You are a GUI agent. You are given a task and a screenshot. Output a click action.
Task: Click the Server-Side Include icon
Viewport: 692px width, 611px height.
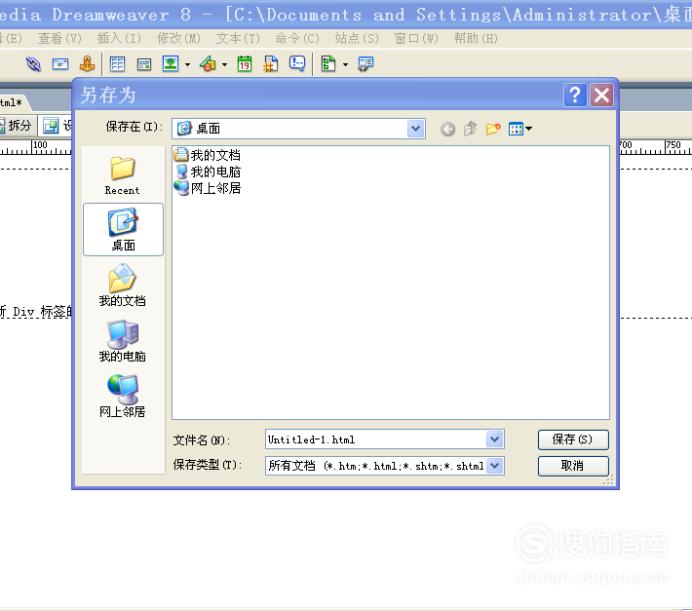point(271,64)
